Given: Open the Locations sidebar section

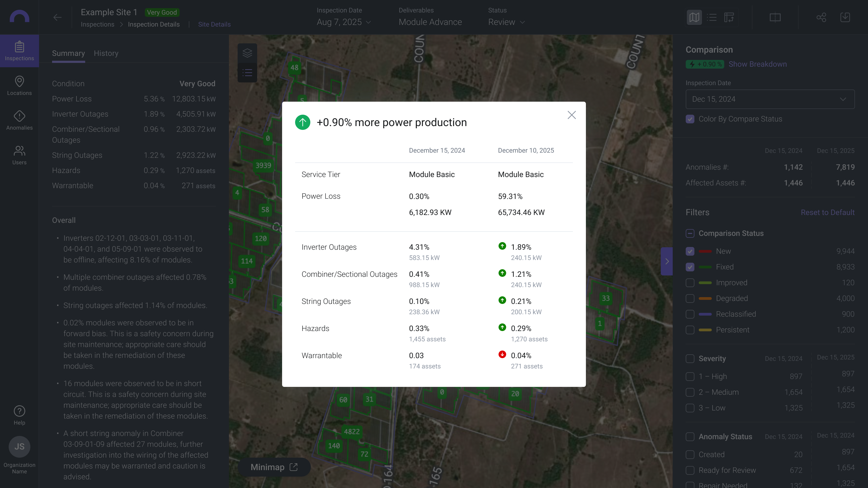Looking at the screenshot, I should tap(19, 86).
